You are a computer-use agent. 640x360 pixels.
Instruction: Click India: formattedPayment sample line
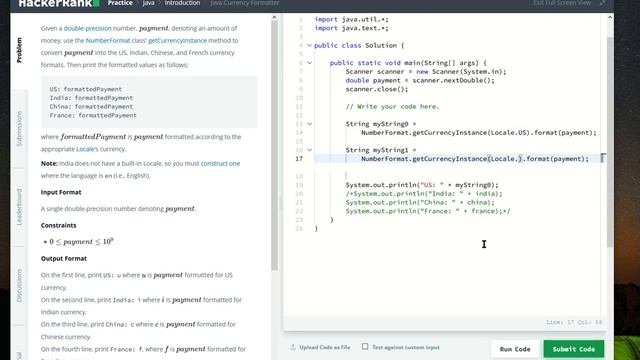[x=91, y=98]
